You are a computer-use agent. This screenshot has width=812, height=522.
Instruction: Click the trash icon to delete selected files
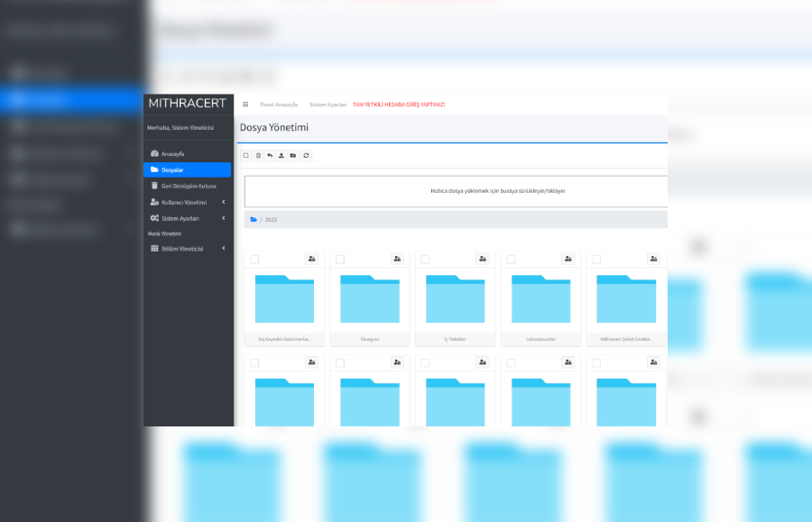point(258,155)
